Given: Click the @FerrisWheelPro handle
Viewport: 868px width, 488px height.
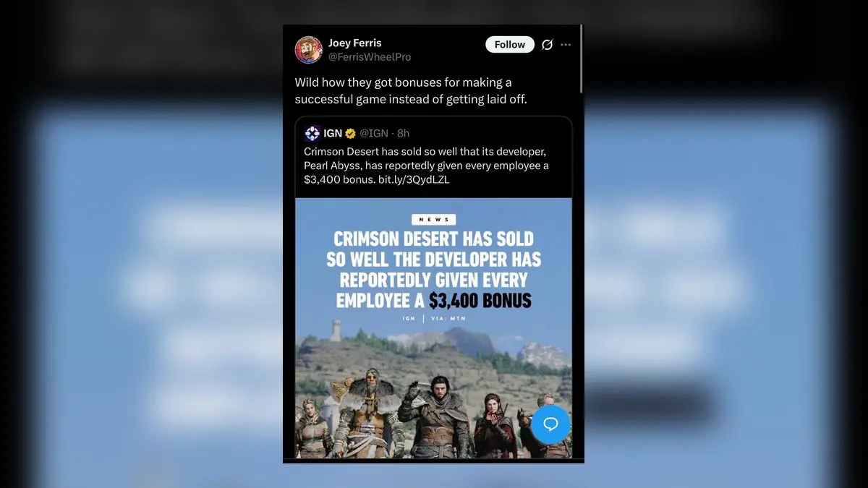Looking at the screenshot, I should pyautogui.click(x=370, y=56).
